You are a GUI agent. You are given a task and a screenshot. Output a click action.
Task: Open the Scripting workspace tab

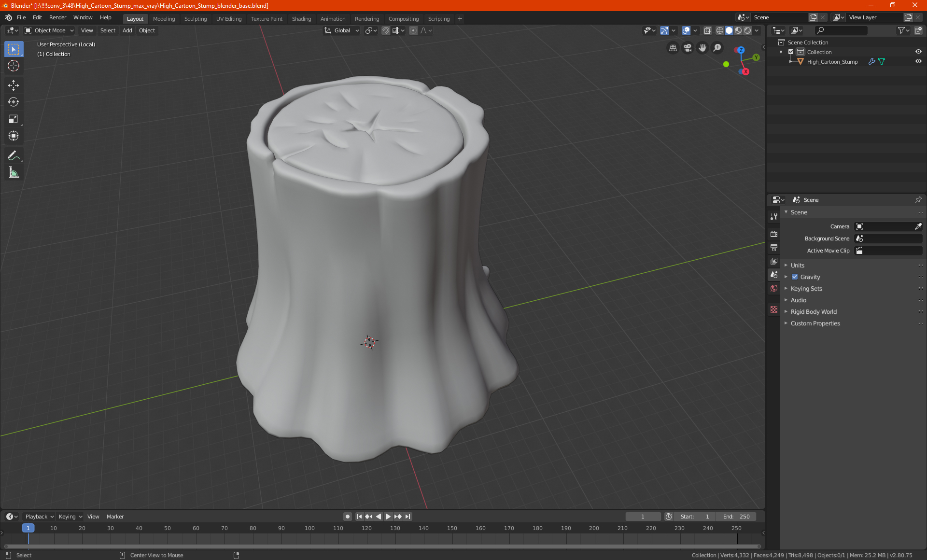point(438,18)
